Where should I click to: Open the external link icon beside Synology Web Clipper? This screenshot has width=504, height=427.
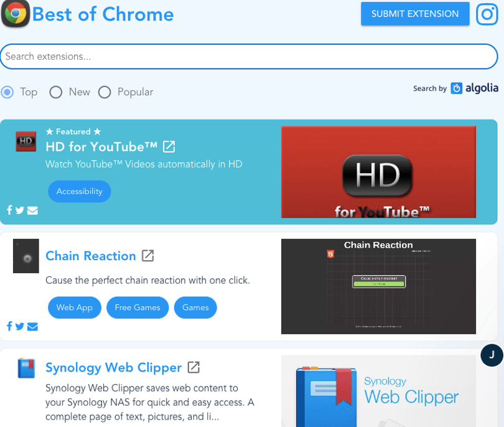194,367
